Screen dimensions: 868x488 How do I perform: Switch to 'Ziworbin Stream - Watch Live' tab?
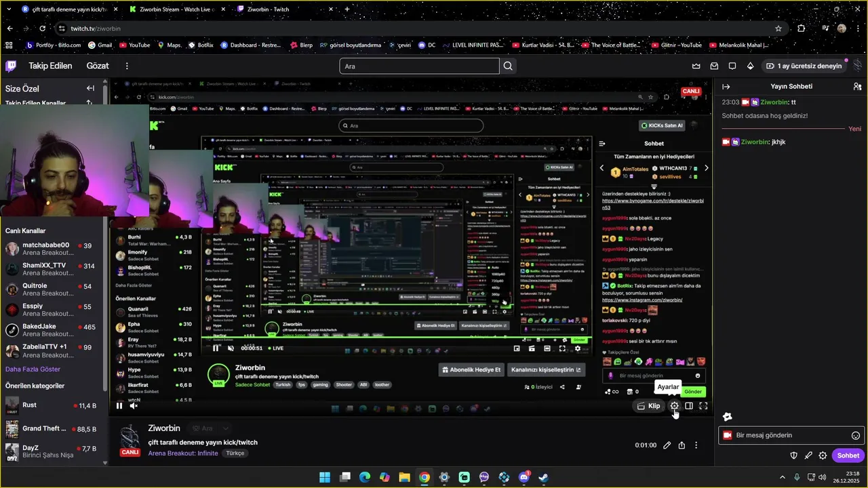[178, 9]
